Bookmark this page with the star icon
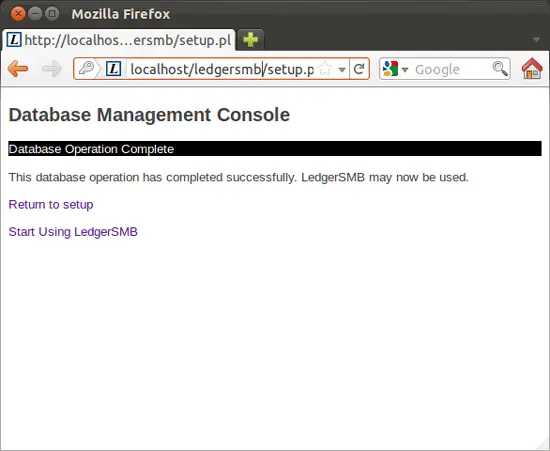This screenshot has height=451, width=550. [x=325, y=69]
